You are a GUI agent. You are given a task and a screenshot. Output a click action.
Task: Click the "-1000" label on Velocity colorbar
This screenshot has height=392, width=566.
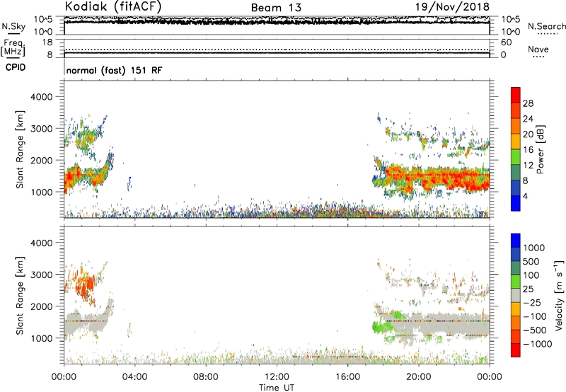[537, 344]
